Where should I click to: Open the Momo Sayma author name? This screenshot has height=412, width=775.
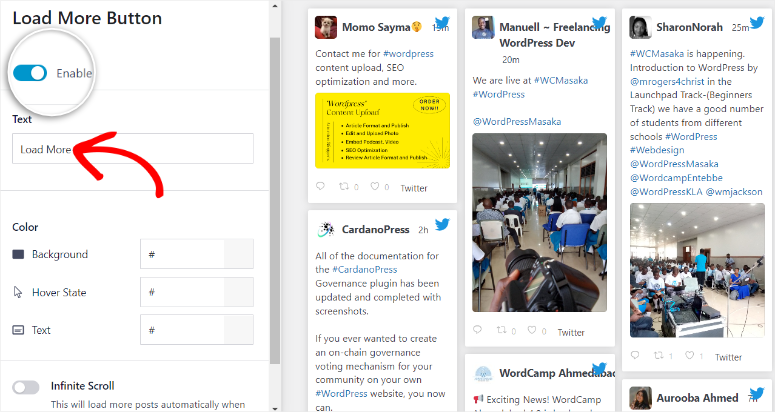pyautogui.click(x=376, y=27)
